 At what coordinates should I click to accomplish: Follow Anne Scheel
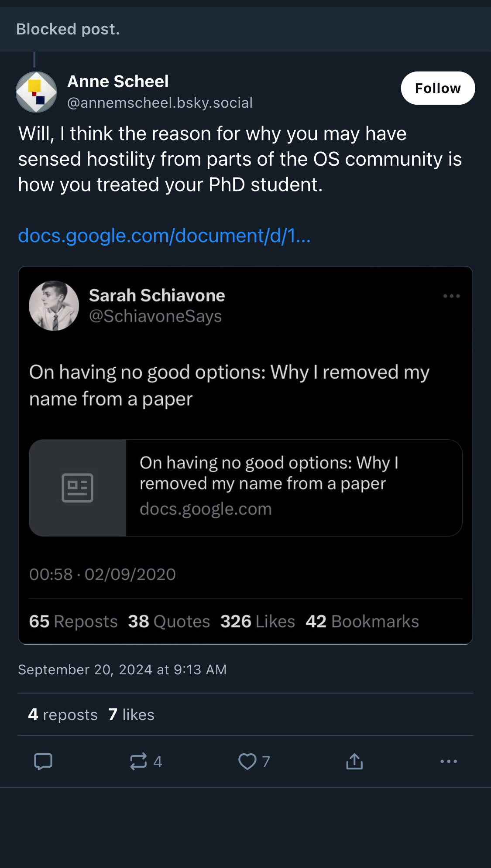click(x=438, y=88)
